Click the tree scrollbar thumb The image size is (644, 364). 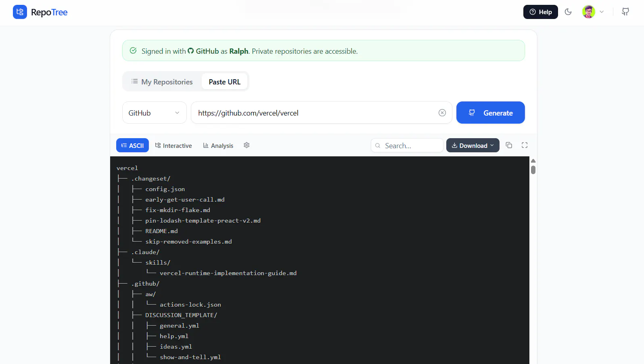point(533,170)
